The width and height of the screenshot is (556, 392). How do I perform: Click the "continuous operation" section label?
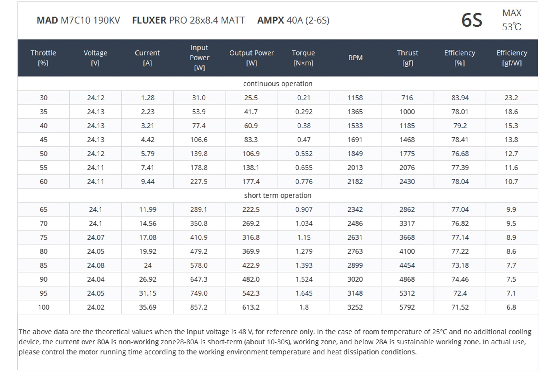pyautogui.click(x=278, y=84)
